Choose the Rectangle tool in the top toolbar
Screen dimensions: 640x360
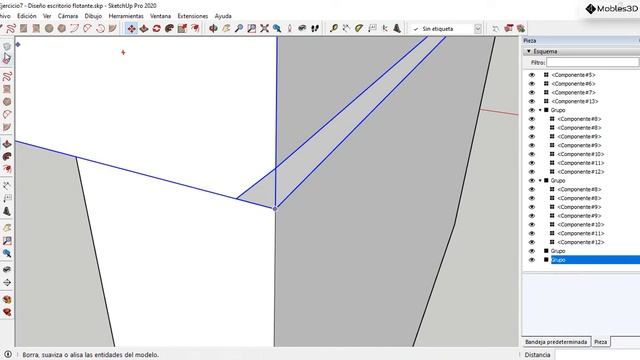(23, 29)
